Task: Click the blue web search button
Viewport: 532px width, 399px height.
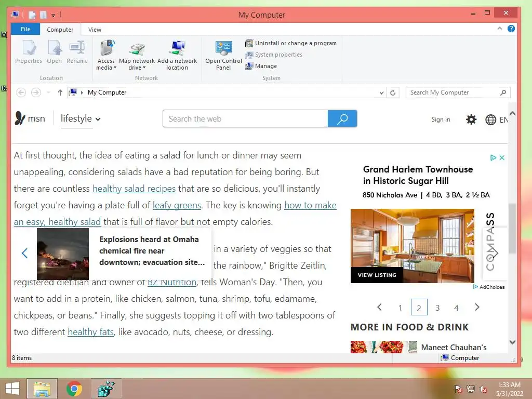Action: [x=342, y=119]
